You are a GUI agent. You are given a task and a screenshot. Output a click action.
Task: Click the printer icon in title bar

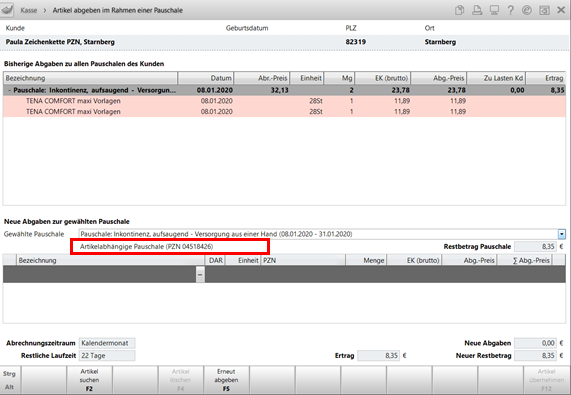[477, 10]
